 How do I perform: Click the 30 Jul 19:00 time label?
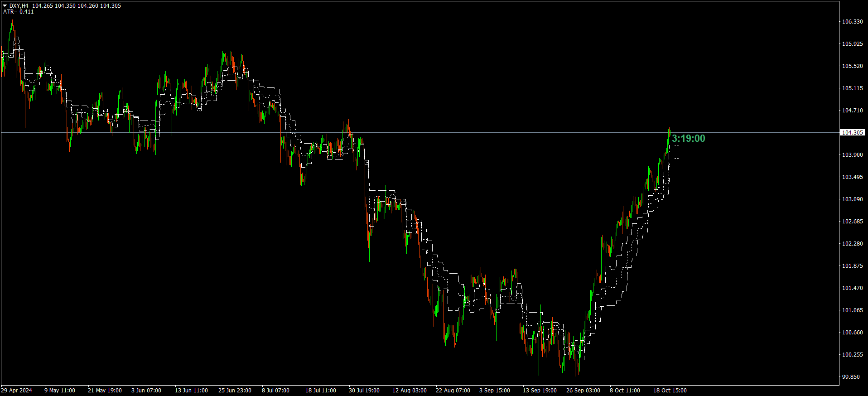[364, 391]
